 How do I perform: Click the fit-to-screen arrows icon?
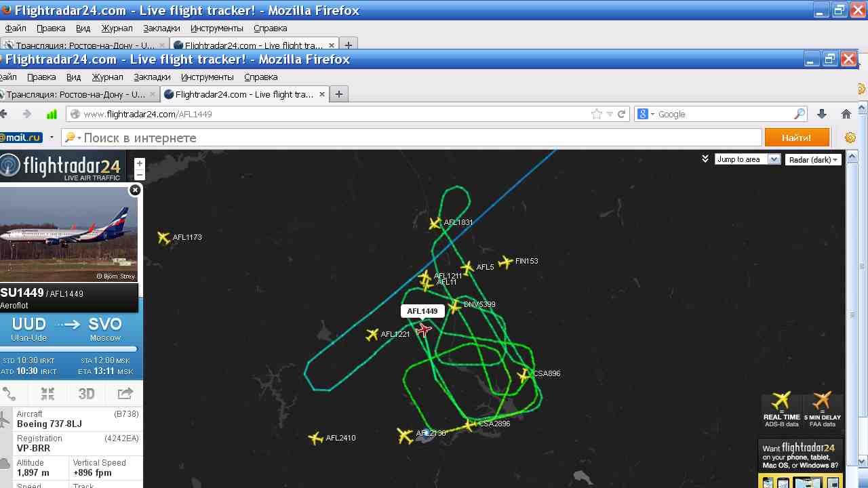tap(47, 394)
